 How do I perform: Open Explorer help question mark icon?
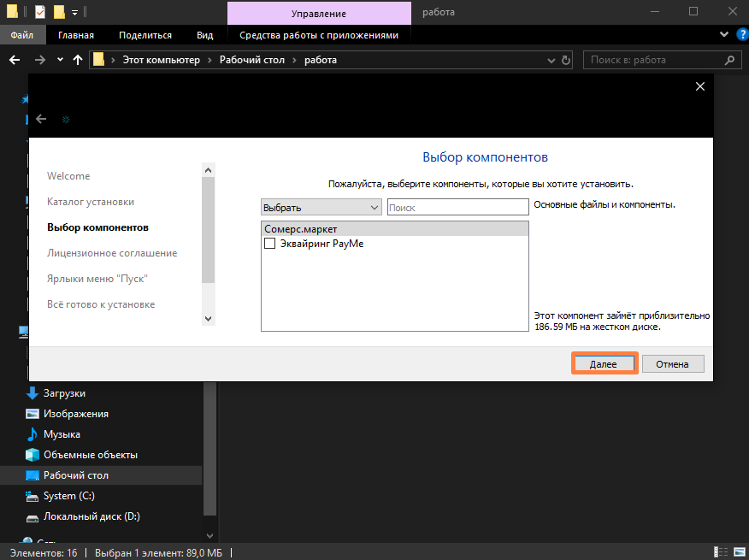point(743,34)
